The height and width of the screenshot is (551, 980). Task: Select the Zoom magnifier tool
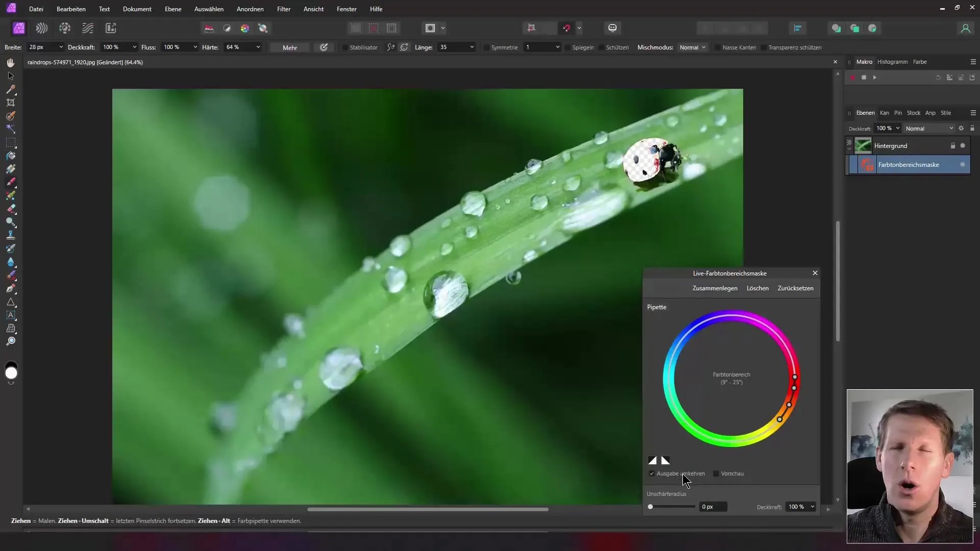click(x=11, y=341)
